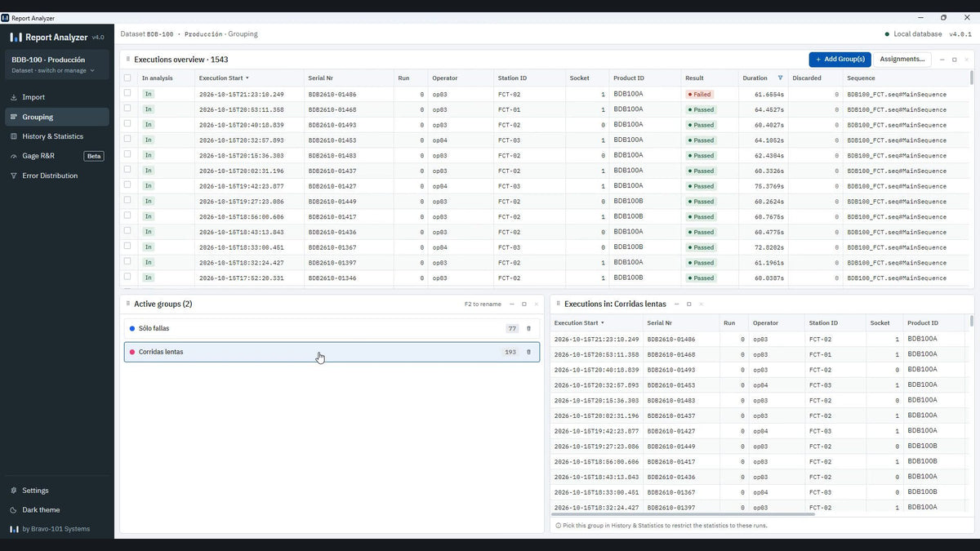The image size is (980, 551).
Task: Delete the Sólo fallas group
Action: 528,328
